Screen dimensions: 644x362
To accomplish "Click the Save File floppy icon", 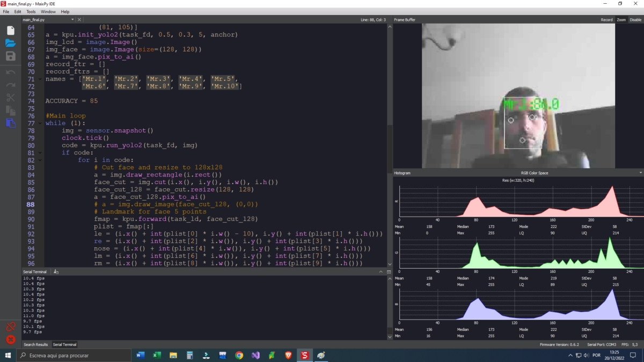I will click(x=11, y=56).
